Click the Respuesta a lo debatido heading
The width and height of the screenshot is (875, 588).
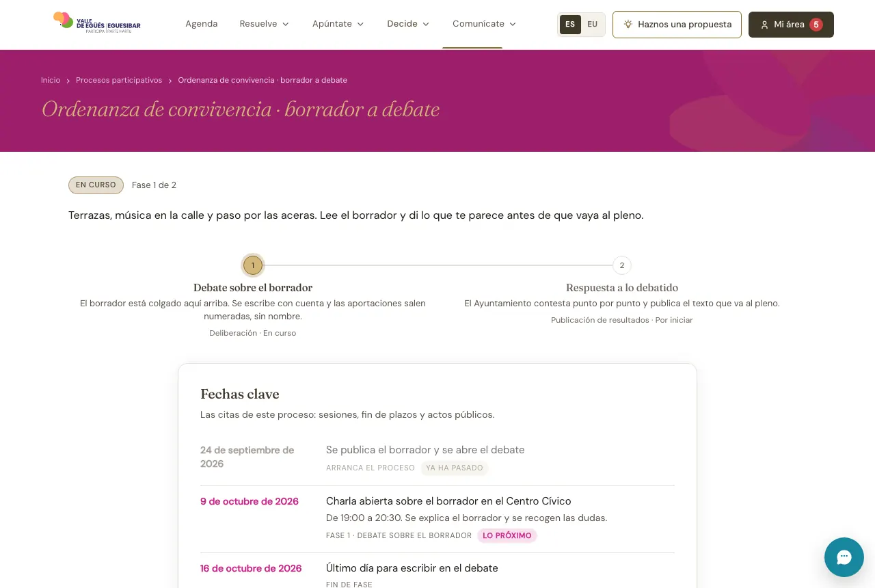pos(622,288)
